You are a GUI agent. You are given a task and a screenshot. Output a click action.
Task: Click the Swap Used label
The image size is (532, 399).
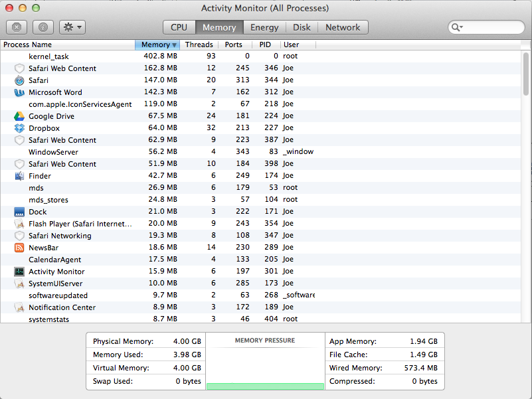tap(113, 381)
